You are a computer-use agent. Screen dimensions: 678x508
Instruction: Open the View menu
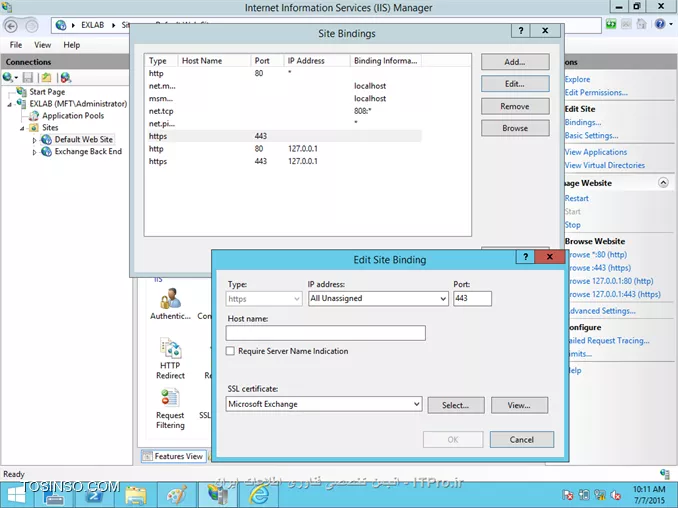(x=42, y=45)
